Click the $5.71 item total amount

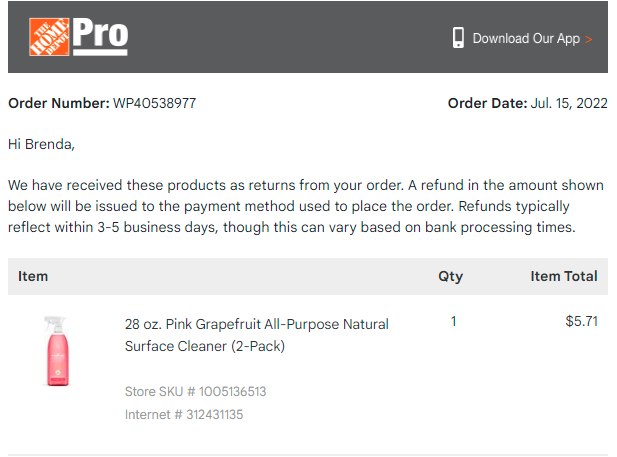click(x=582, y=321)
